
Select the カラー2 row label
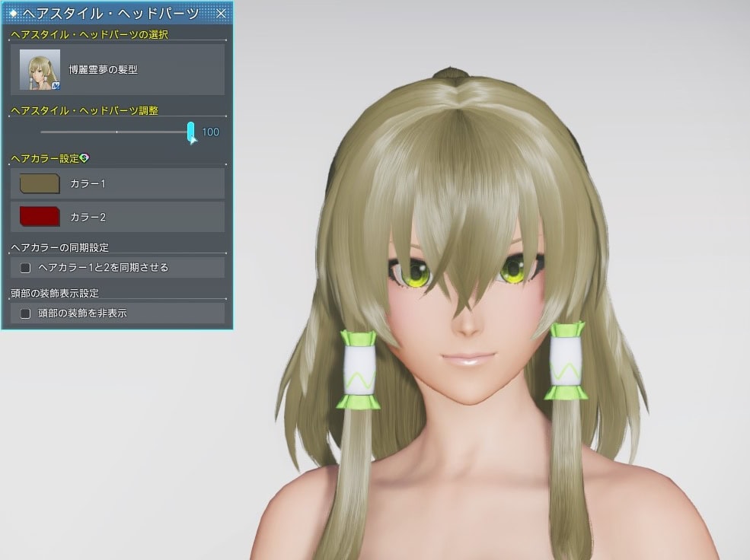(88, 218)
